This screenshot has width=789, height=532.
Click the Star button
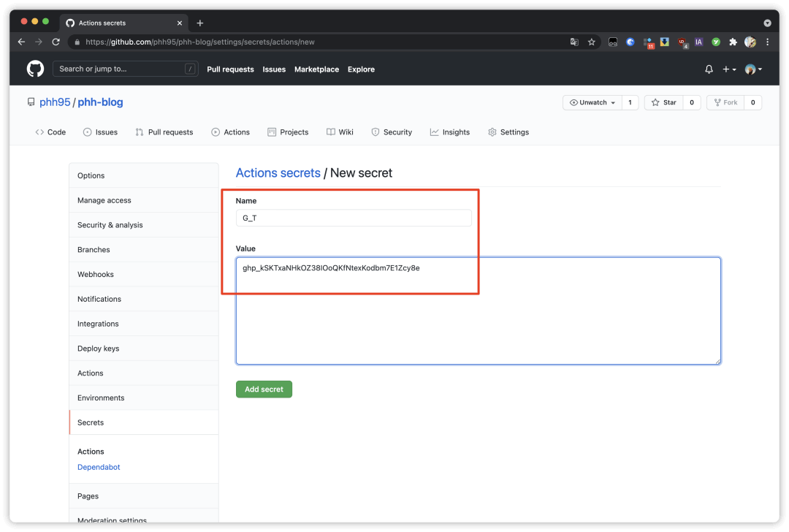(663, 102)
